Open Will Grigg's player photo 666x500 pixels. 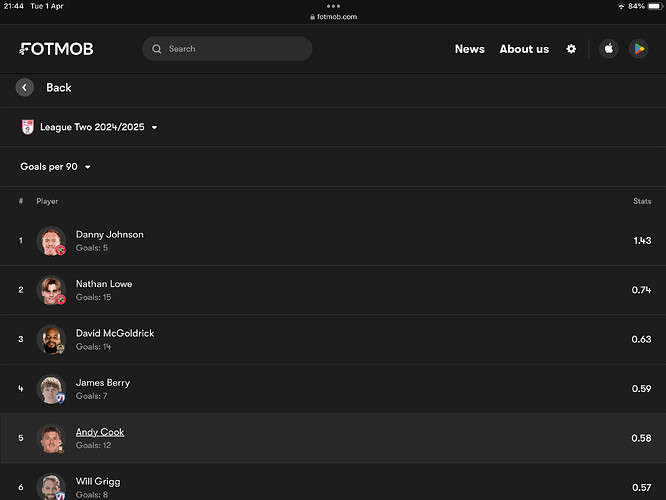coord(51,487)
